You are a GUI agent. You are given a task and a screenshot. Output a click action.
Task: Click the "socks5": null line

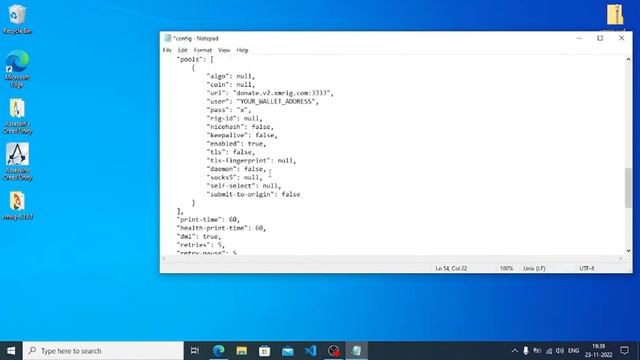[x=234, y=177]
